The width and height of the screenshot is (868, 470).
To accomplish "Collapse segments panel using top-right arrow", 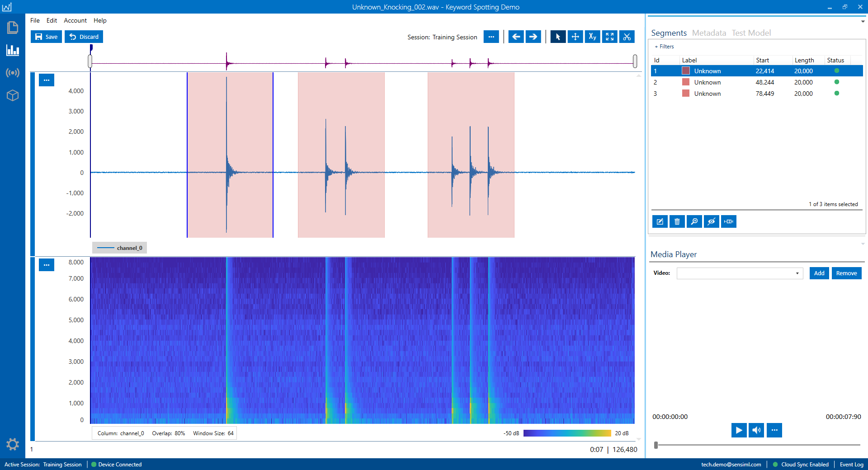I will click(863, 21).
